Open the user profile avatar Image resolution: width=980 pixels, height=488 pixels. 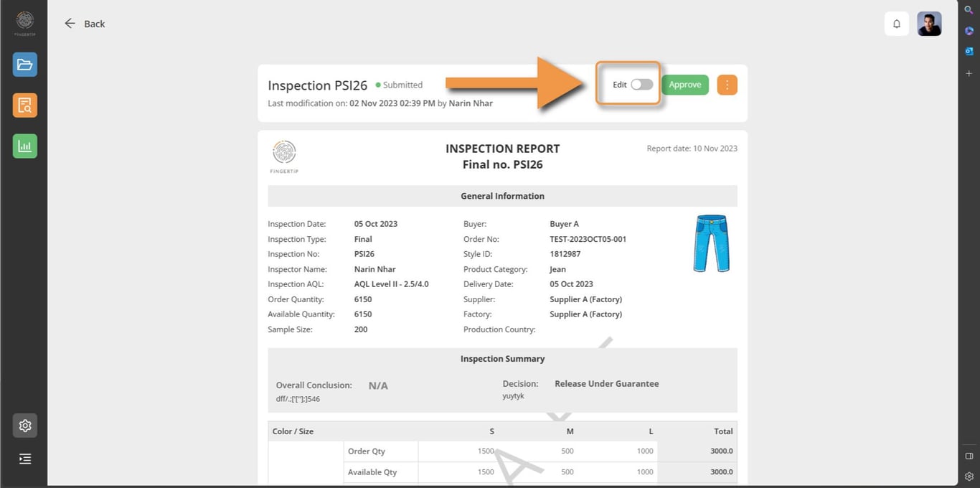930,24
